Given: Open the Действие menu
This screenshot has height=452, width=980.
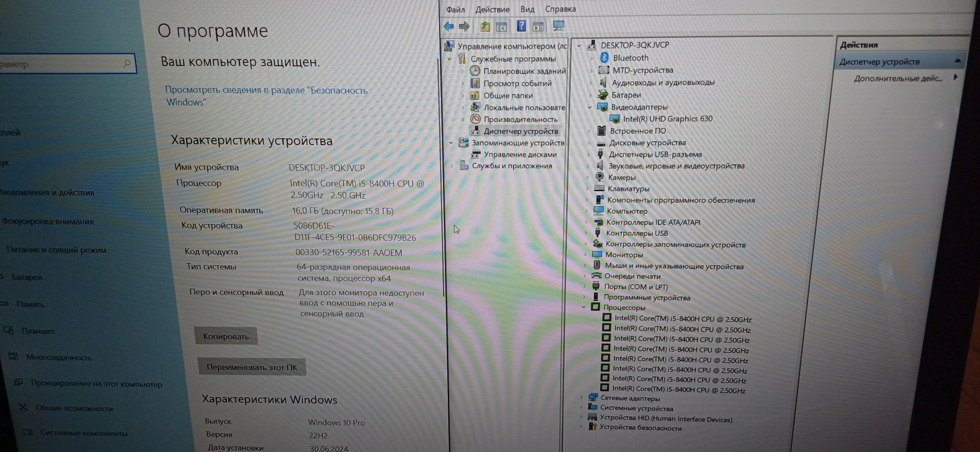Looking at the screenshot, I should (x=492, y=9).
